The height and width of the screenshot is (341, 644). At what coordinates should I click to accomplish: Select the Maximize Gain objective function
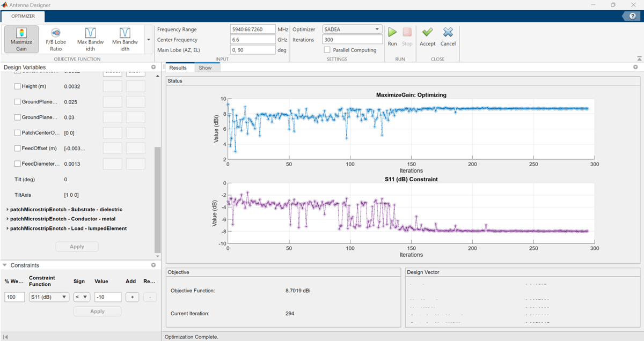tap(21, 39)
